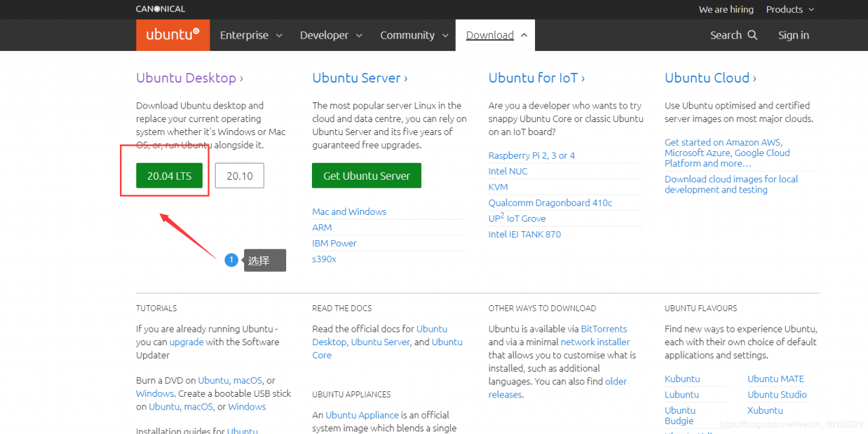Open the Products menu in top bar
This screenshot has width=868, height=434.
click(790, 9)
